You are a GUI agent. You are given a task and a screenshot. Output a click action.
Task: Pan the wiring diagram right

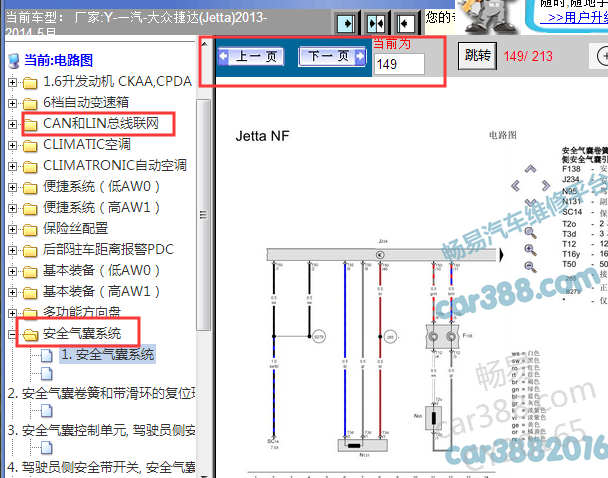click(546, 186)
